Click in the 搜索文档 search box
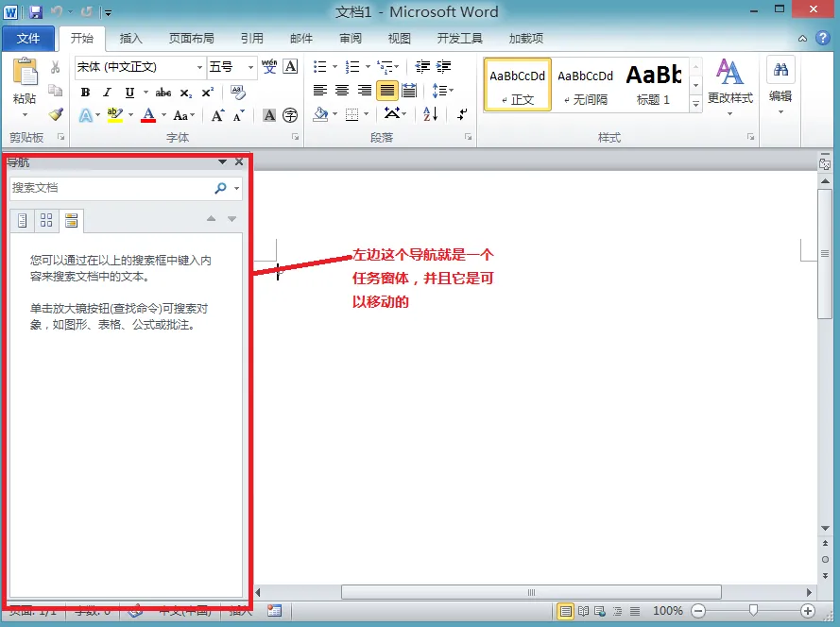This screenshot has height=627, width=840. (x=111, y=188)
